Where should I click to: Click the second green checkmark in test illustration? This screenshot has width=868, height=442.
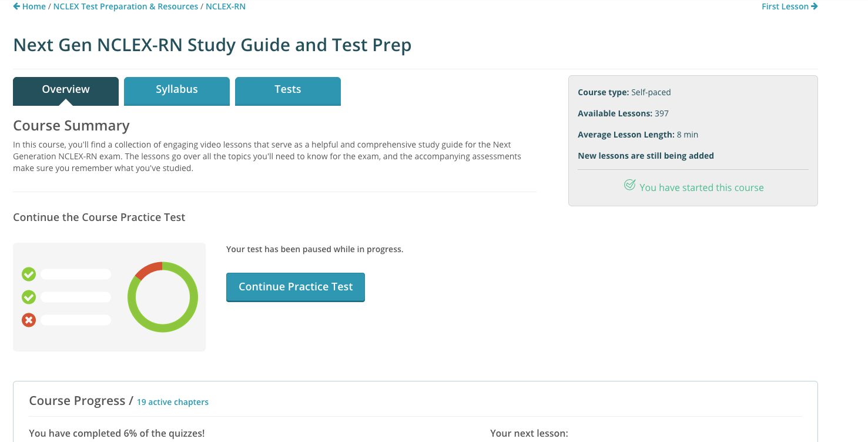29,297
